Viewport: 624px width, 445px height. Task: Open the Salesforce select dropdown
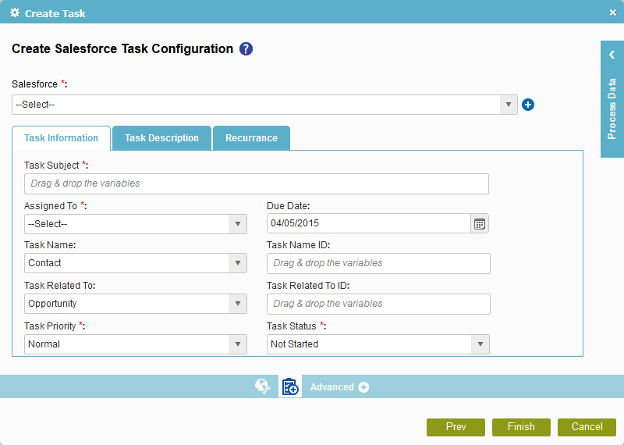(265, 105)
